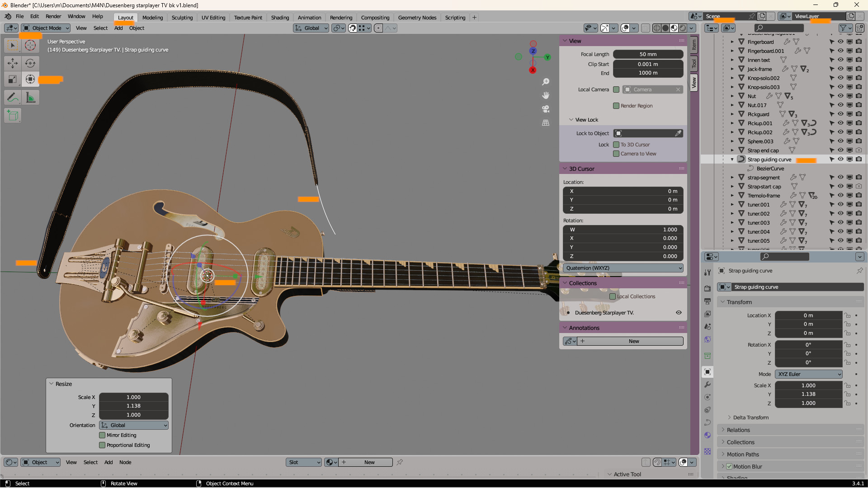Click the Add Cube tool icon

pos(13,116)
